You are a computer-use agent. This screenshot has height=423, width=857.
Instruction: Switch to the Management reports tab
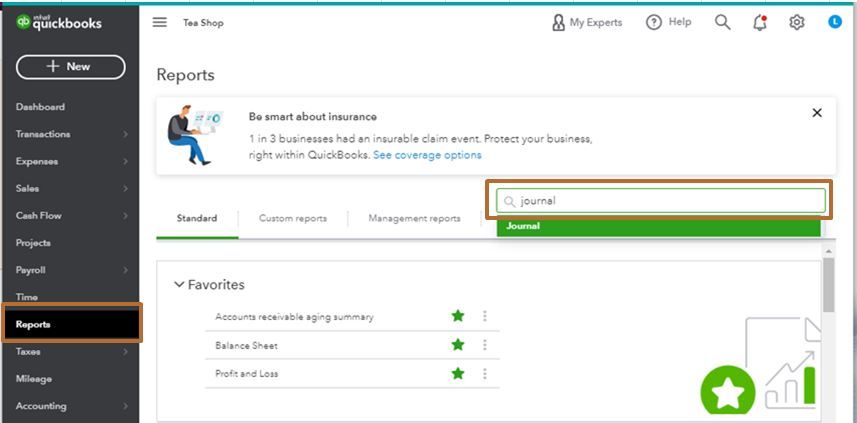414,218
